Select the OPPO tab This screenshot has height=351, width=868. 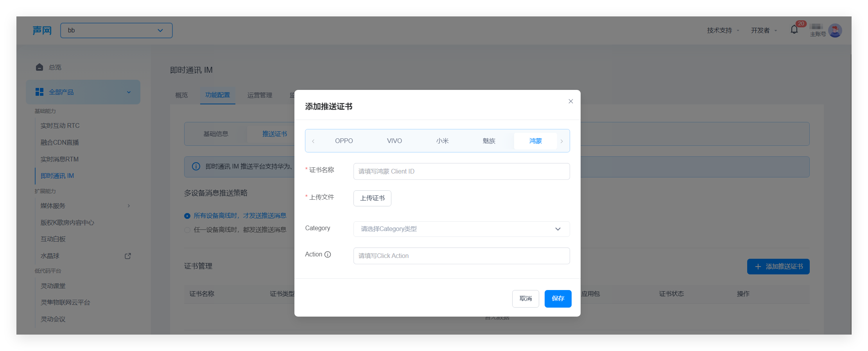pos(344,141)
